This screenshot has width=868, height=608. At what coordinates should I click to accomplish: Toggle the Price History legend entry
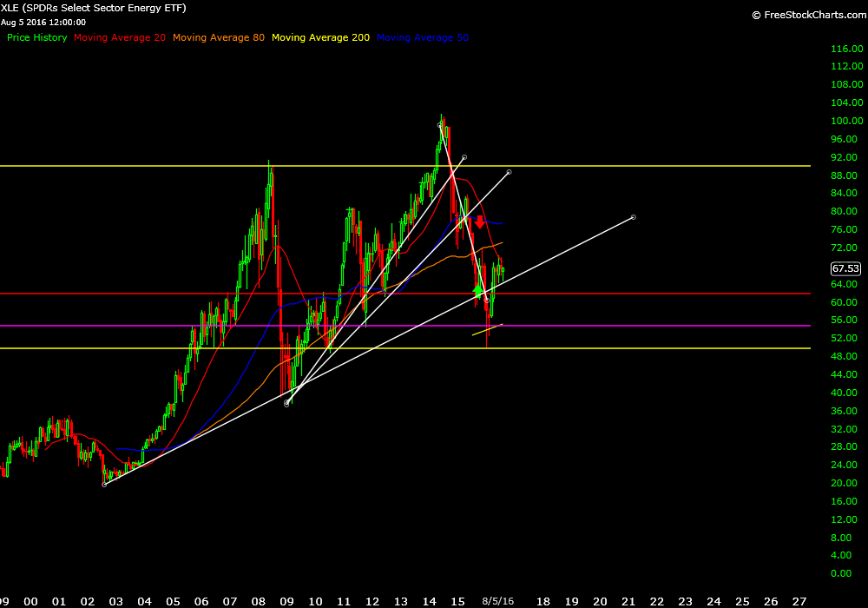(36, 38)
